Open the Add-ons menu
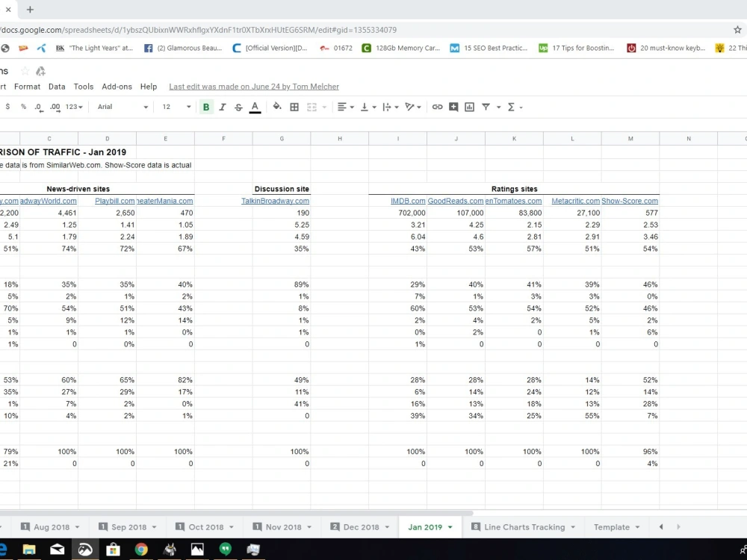Viewport: 747px width, 560px height. [117, 87]
